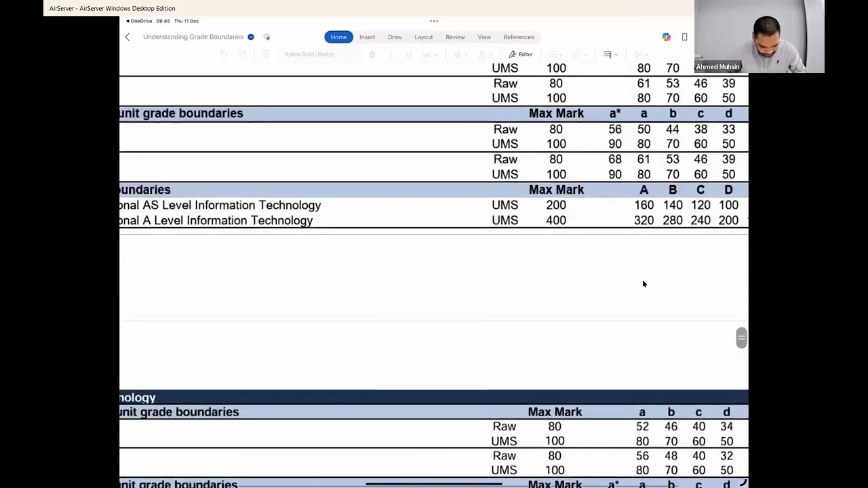Click 'Max Mark' in the 'oundaries' header row
The image size is (868, 488).
[x=556, y=190]
